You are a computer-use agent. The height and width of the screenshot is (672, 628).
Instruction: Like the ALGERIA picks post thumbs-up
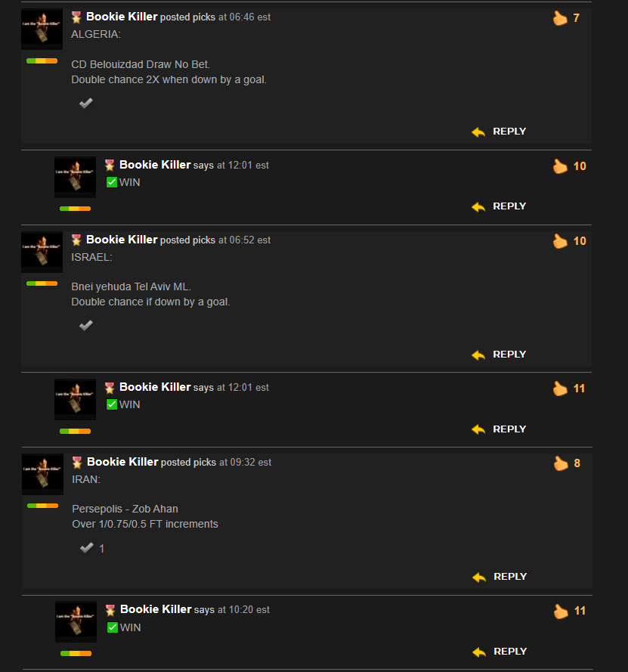pos(560,18)
